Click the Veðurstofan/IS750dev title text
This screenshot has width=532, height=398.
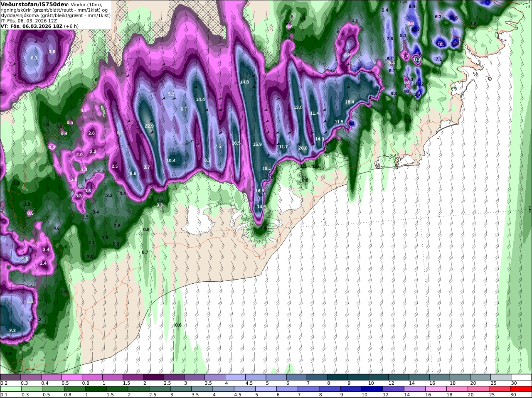33,4
